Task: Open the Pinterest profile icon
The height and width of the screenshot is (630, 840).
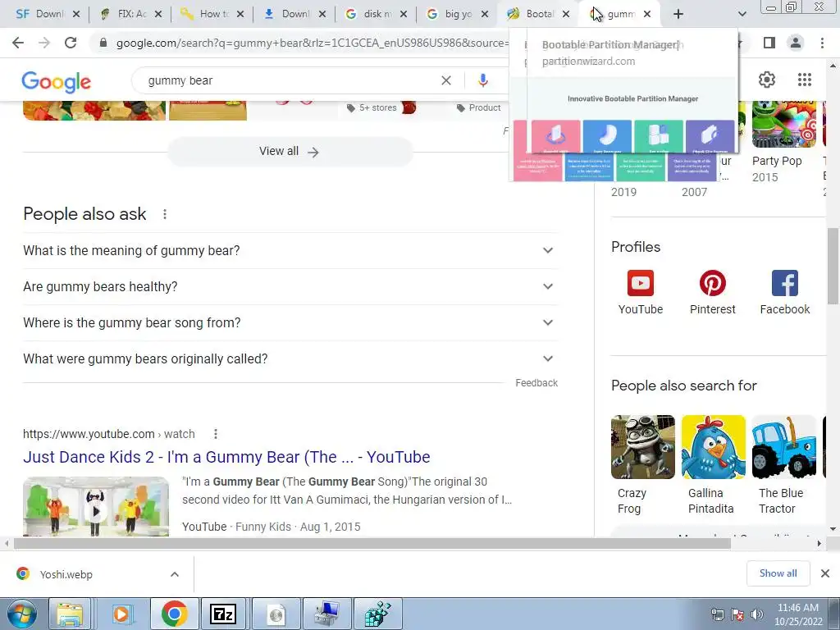Action: [x=713, y=283]
